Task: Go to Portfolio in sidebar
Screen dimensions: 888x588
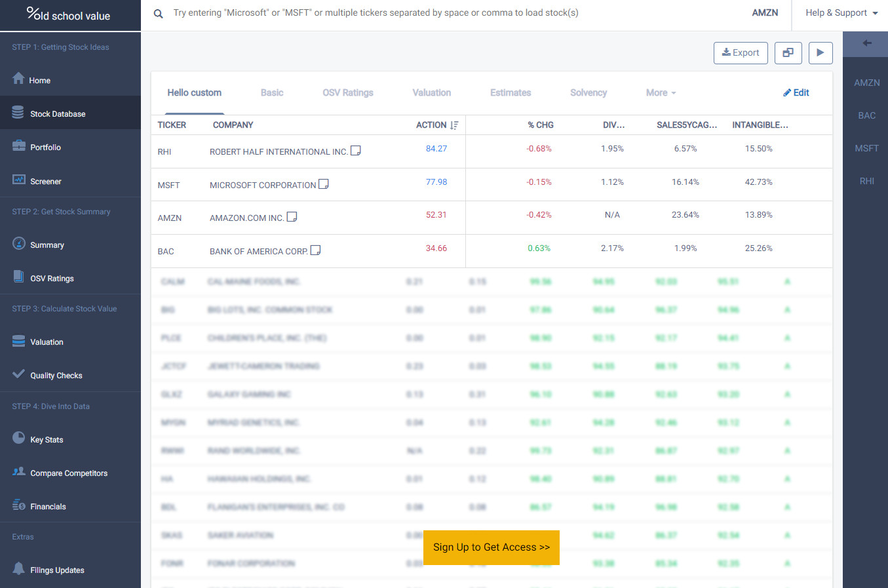Action: [70, 147]
